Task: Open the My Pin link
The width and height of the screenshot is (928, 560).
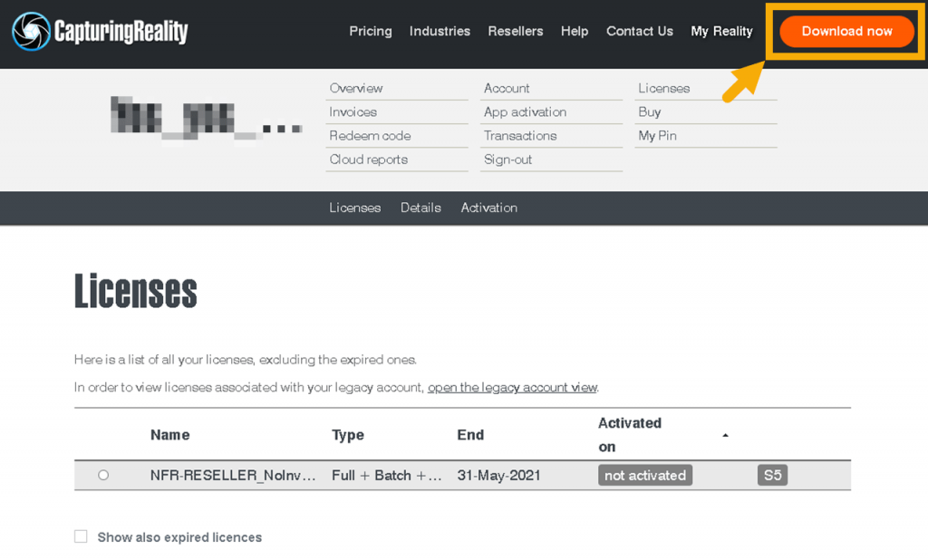Action: [x=657, y=135]
